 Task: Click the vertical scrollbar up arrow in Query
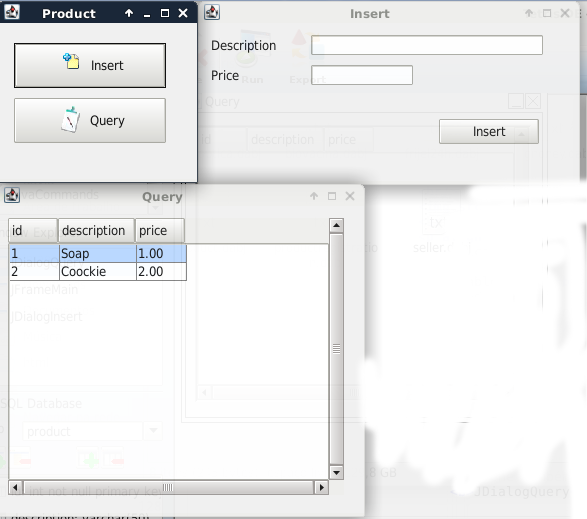pyautogui.click(x=336, y=225)
